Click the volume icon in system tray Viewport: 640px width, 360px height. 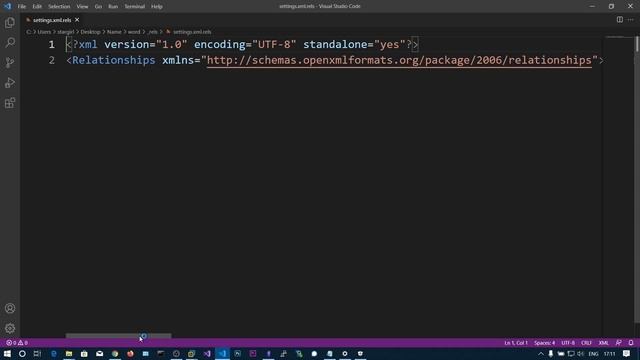[x=580, y=353]
